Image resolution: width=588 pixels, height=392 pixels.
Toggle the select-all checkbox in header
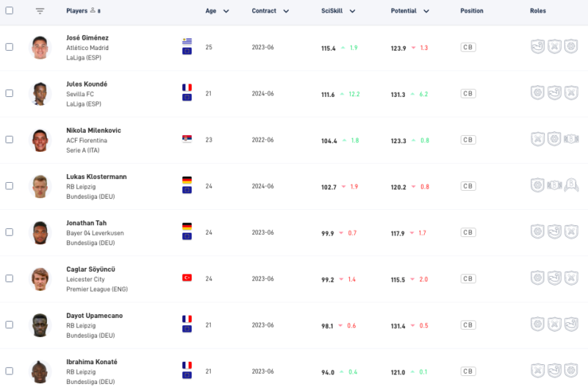(10, 11)
